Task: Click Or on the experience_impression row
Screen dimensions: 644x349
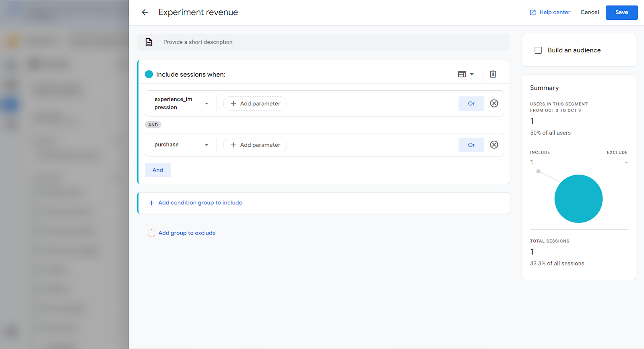Action: point(471,104)
